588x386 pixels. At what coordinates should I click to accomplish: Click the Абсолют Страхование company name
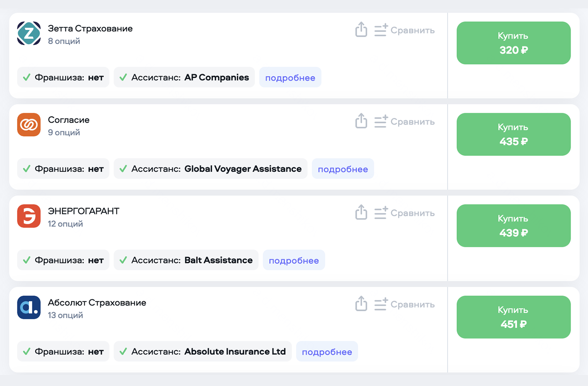97,303
